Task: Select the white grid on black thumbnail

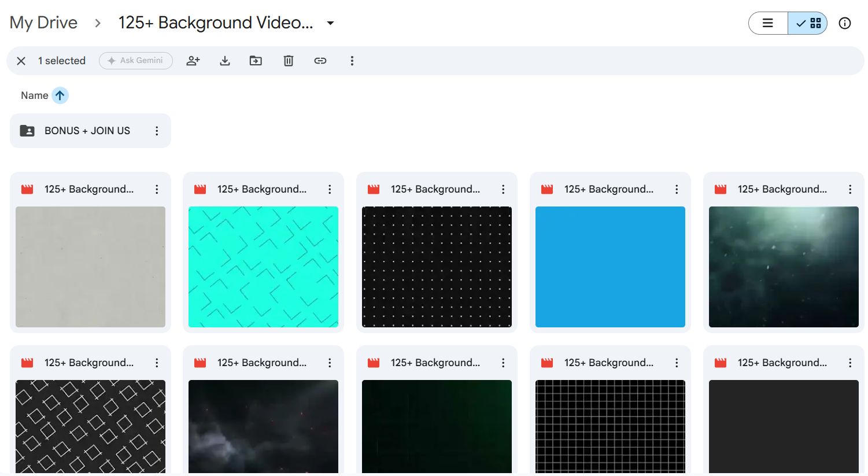Action: tap(610, 427)
